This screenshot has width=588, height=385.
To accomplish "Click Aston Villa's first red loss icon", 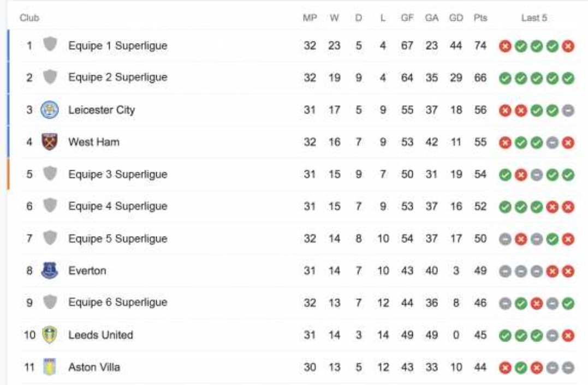I will point(505,368).
